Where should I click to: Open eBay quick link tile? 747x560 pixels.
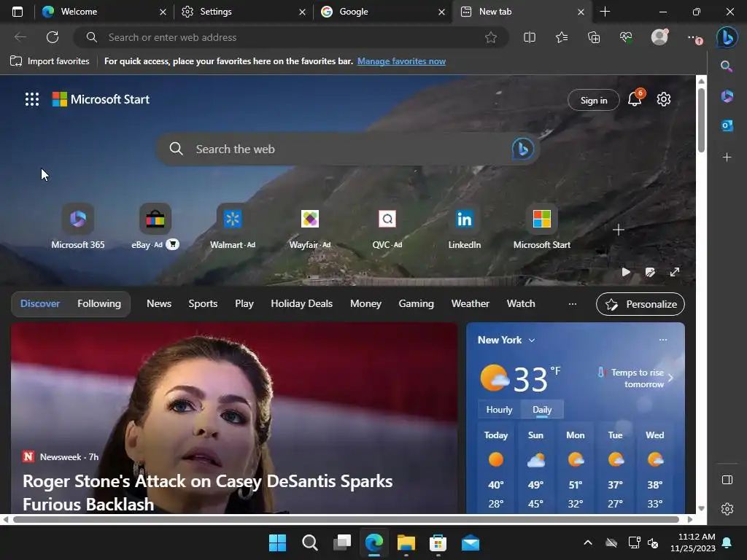tap(155, 227)
